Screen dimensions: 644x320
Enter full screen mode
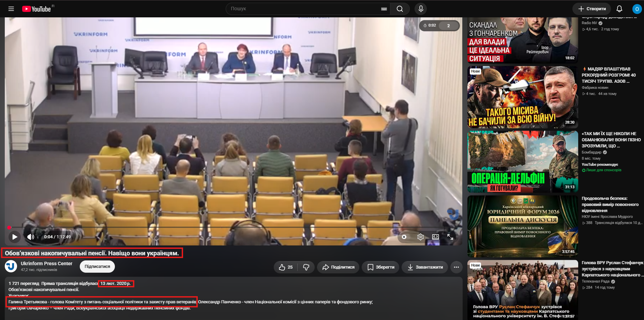450,237
